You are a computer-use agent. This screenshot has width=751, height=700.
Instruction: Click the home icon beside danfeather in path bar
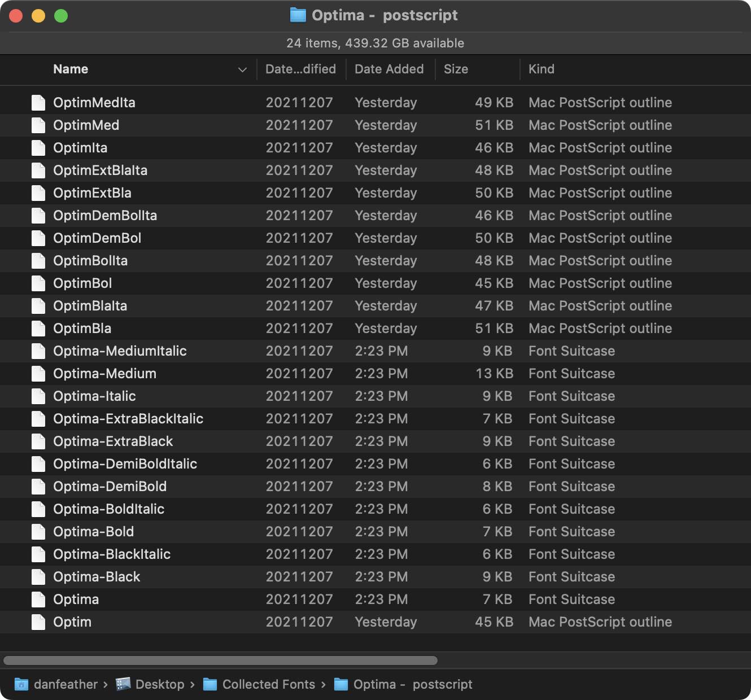pyautogui.click(x=20, y=684)
